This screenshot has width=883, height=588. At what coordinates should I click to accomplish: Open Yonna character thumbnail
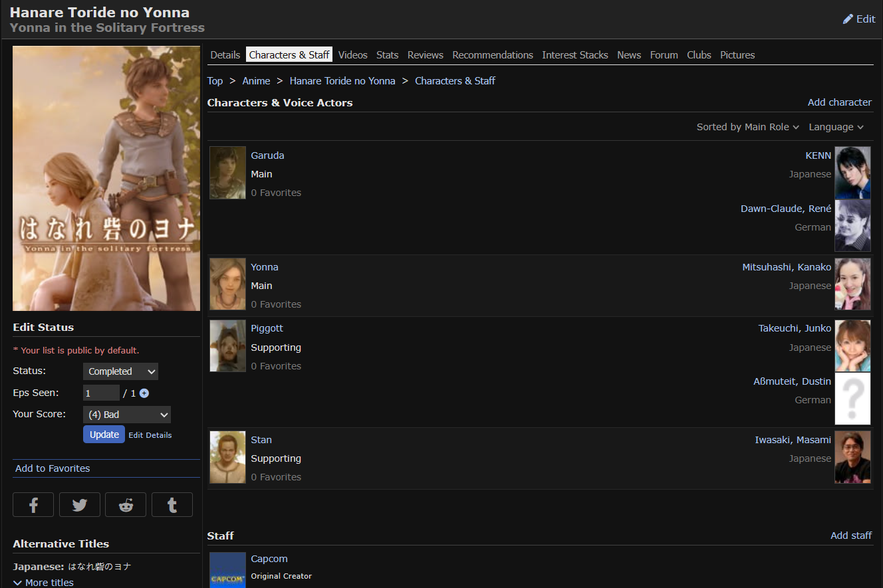click(x=227, y=284)
